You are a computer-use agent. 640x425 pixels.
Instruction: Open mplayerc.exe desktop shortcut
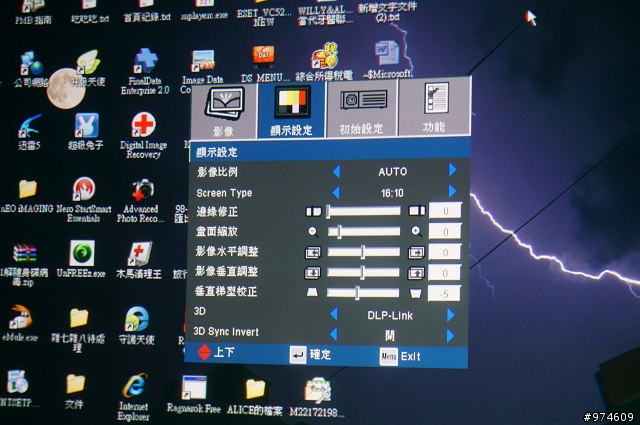pos(204,11)
